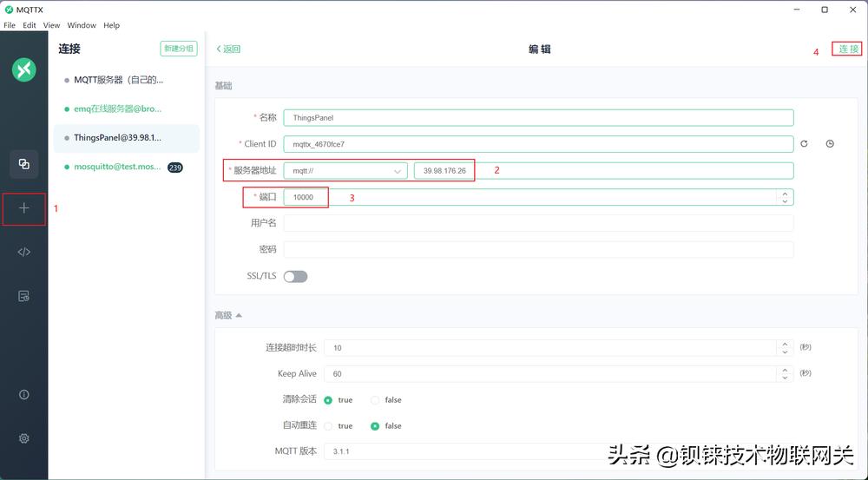This screenshot has height=480, width=868.
Task: Increase 连接超时时长 with up arrow
Action: point(785,344)
